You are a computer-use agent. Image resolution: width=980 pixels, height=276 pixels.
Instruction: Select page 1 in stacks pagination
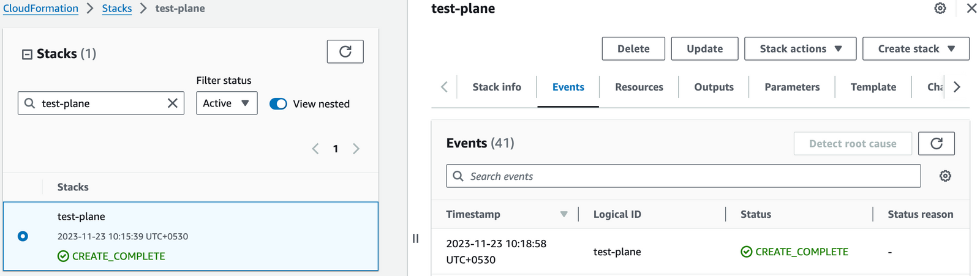pyautogui.click(x=336, y=149)
